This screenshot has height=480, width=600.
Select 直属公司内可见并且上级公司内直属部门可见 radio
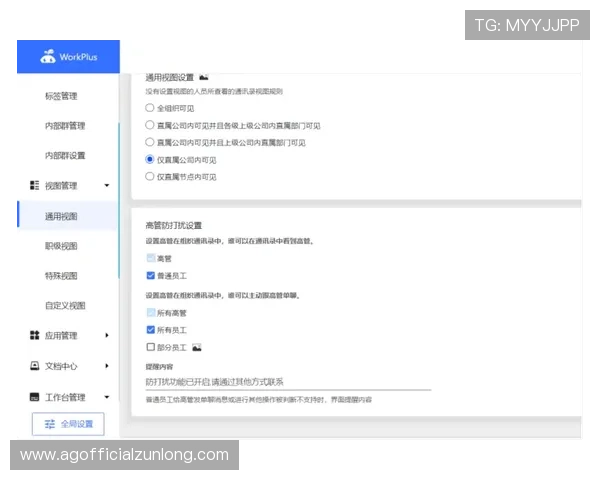click(150, 142)
